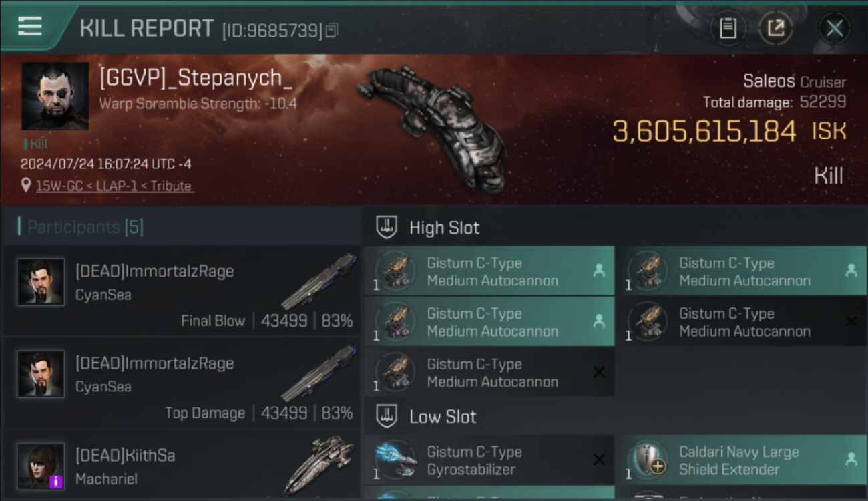
Task: Click the purple info badge on the KiithSa portrait
Action: click(56, 481)
